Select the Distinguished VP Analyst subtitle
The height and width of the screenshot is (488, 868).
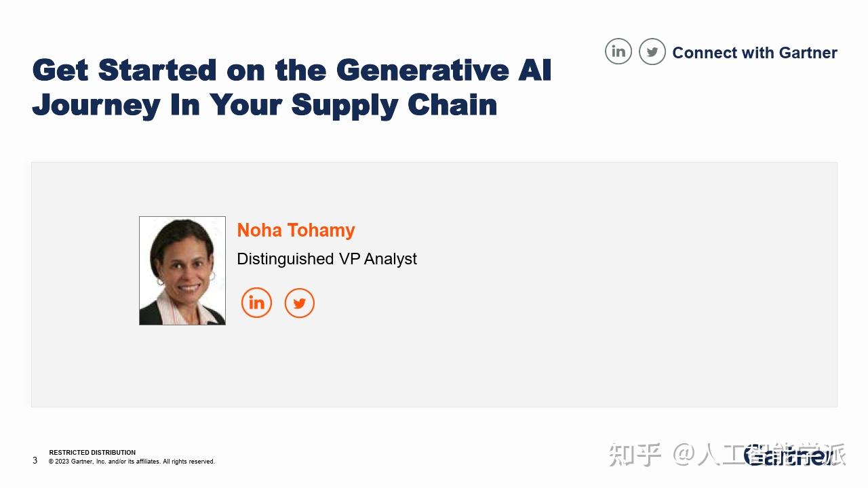pos(327,259)
